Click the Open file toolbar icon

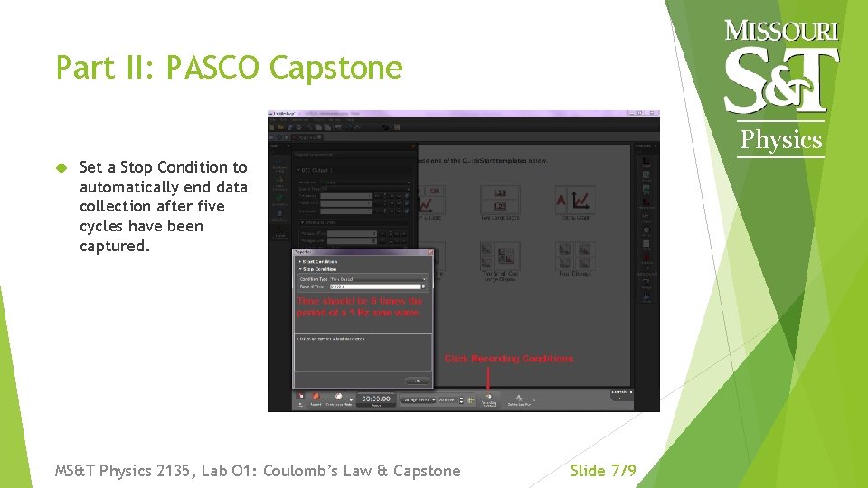[x=280, y=127]
